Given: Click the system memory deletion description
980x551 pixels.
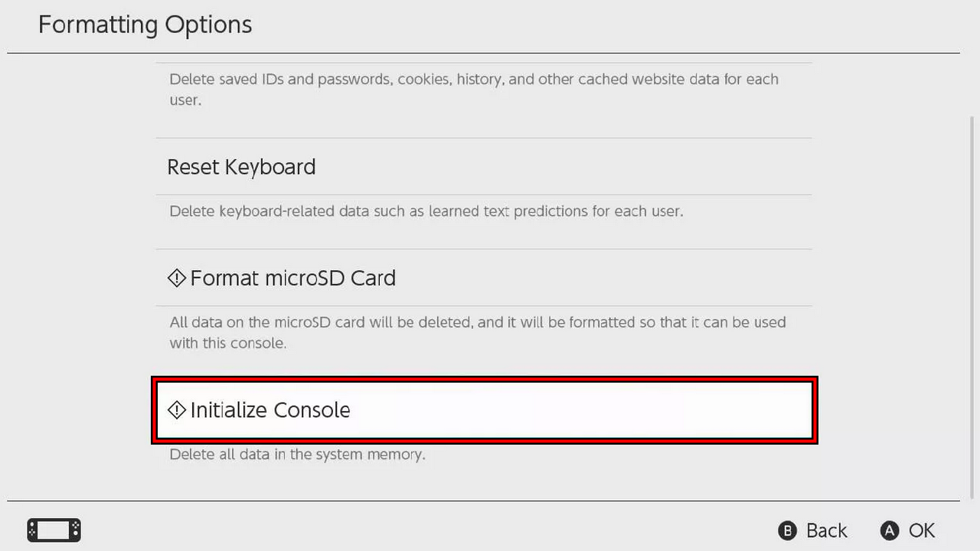Looking at the screenshot, I should click(x=297, y=454).
